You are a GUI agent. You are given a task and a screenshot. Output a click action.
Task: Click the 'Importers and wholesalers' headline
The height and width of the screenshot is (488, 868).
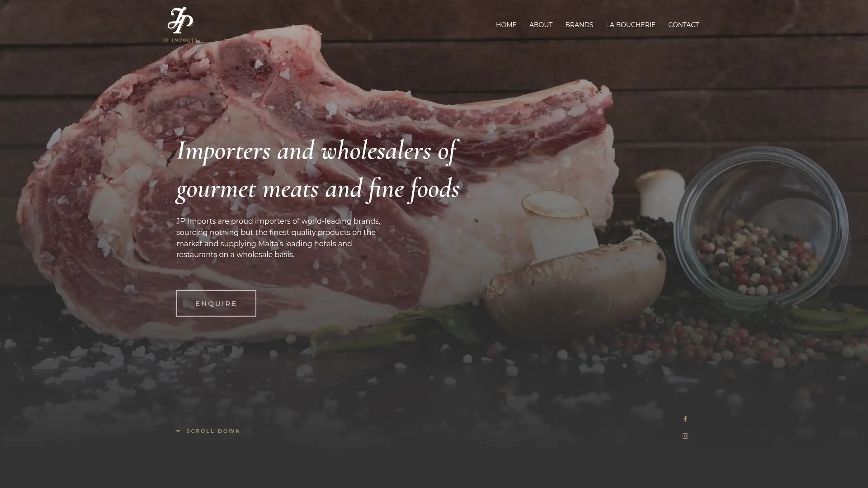tap(316, 151)
